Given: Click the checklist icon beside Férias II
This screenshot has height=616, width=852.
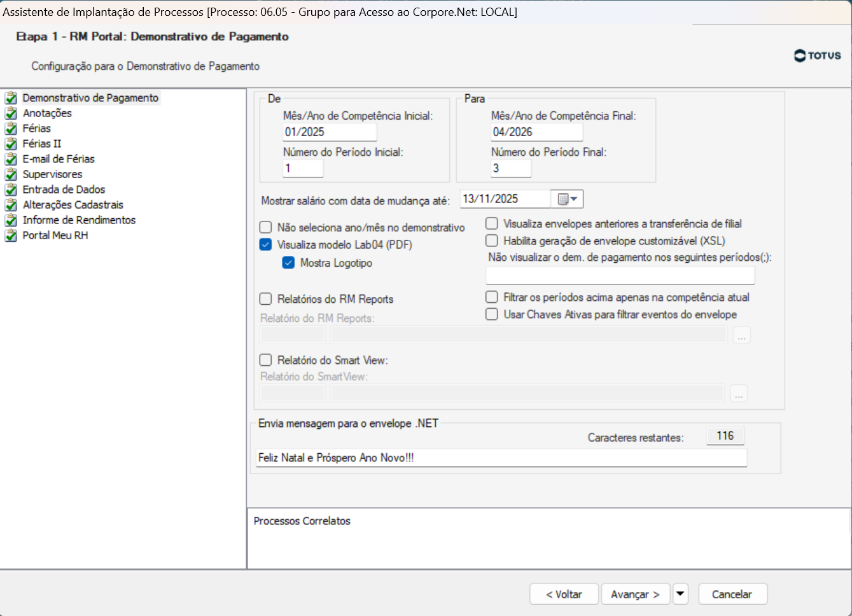Looking at the screenshot, I should (11, 144).
